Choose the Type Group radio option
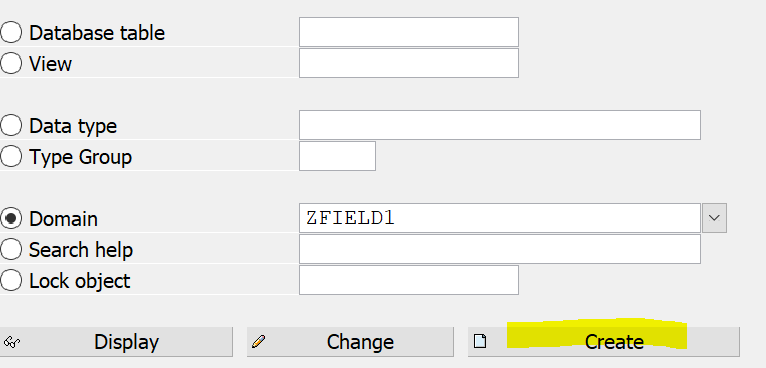This screenshot has width=766, height=368. point(11,157)
